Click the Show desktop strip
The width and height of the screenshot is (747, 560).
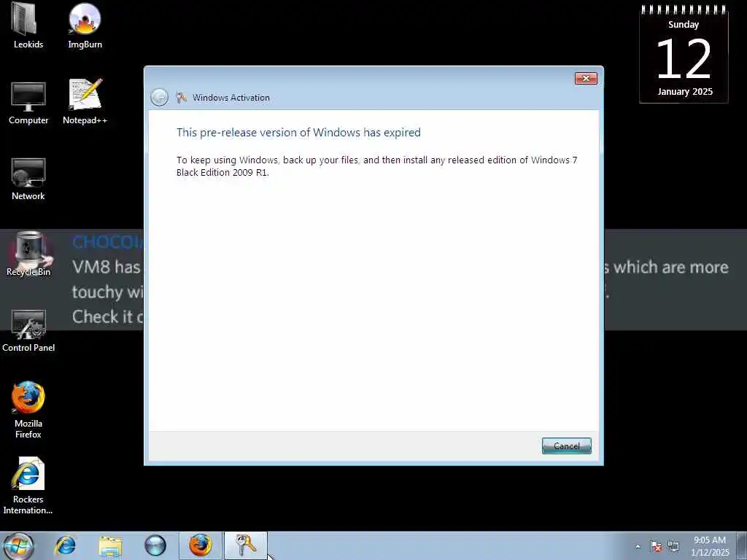(x=742, y=545)
